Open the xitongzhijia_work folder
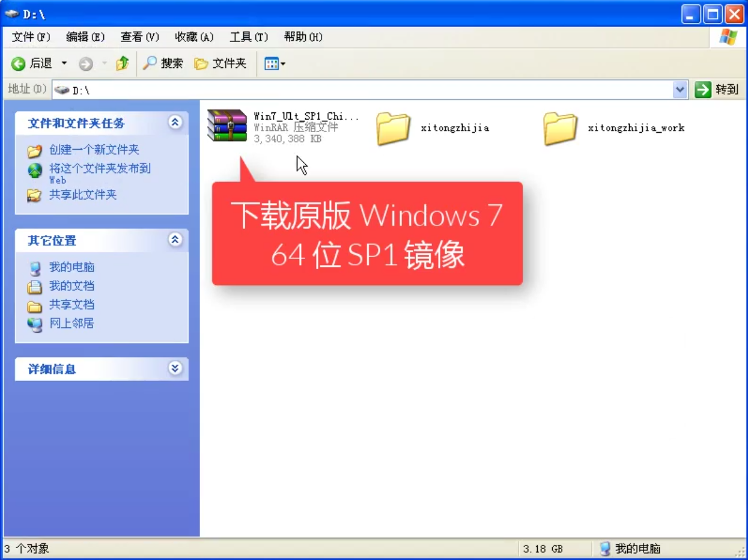Viewport: 748px width, 560px height. coord(560,127)
